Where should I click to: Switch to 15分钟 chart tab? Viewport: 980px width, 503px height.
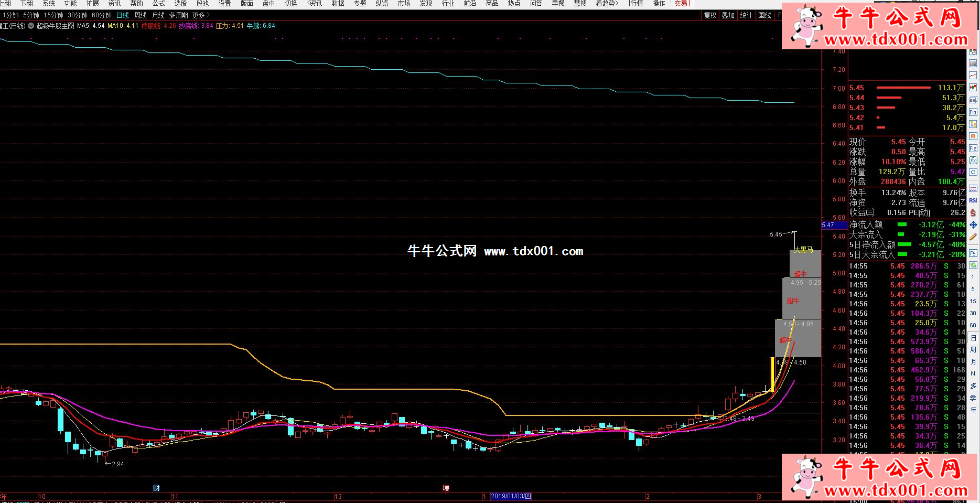53,15
